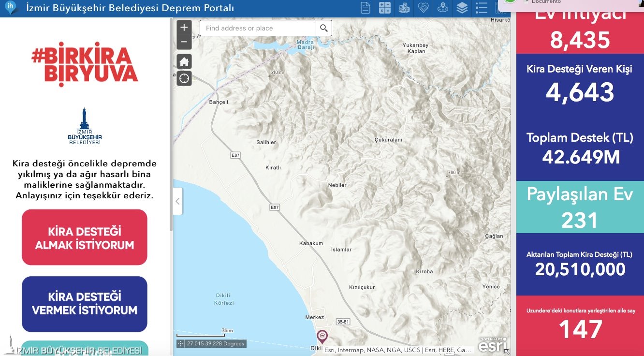
Task: Click the buildings icon in header toolbar
Action: point(404,8)
